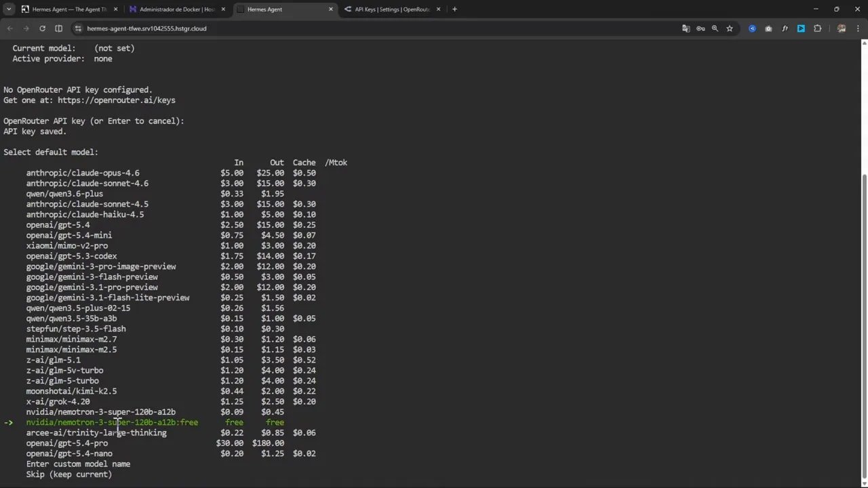Image resolution: width=868 pixels, height=488 pixels.
Task: Select highlighted nvidia/nemotron-3-super-120b-a12b:free model
Action: coord(155,422)
